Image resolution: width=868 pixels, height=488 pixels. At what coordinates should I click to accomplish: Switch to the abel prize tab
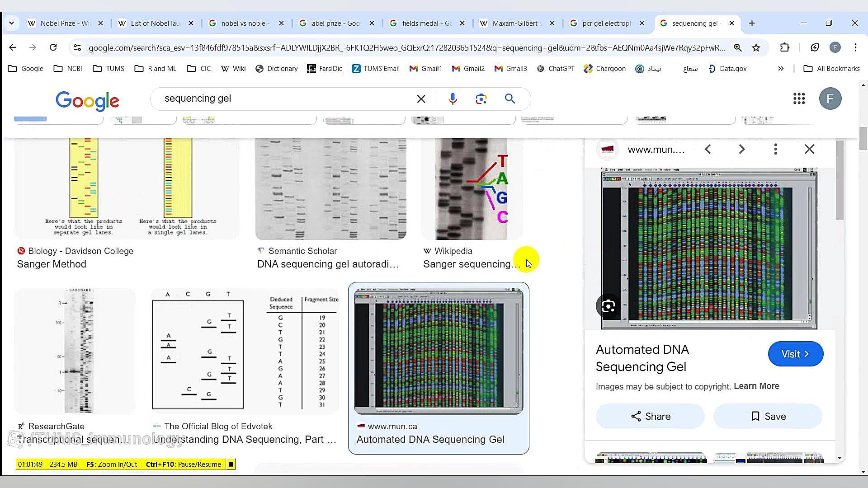point(336,23)
